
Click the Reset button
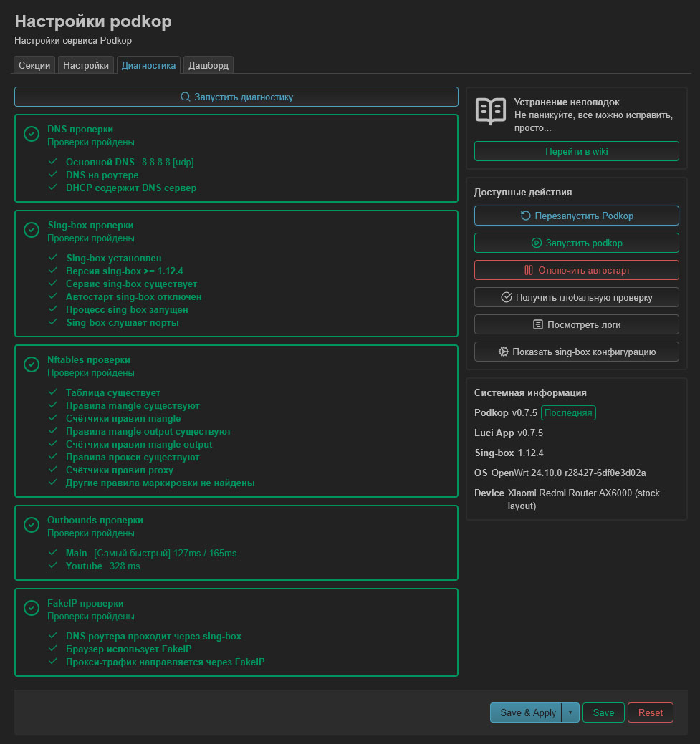click(650, 712)
